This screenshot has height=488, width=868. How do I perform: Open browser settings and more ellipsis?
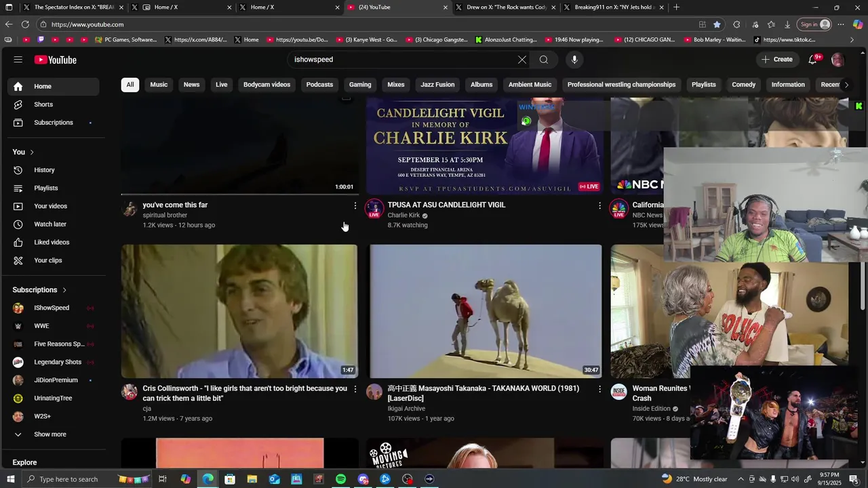point(841,24)
